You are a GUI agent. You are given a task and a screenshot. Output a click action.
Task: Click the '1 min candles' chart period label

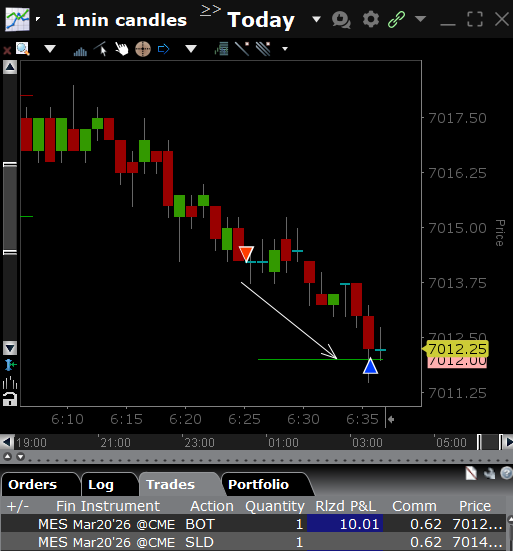(121, 20)
